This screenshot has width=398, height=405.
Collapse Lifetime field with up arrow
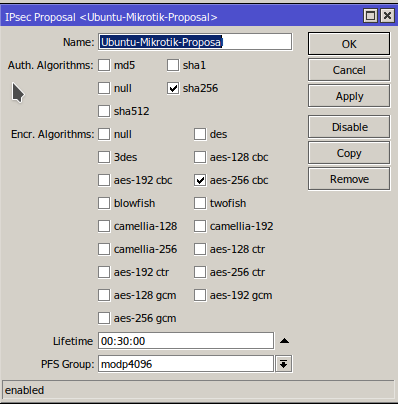pos(284,341)
